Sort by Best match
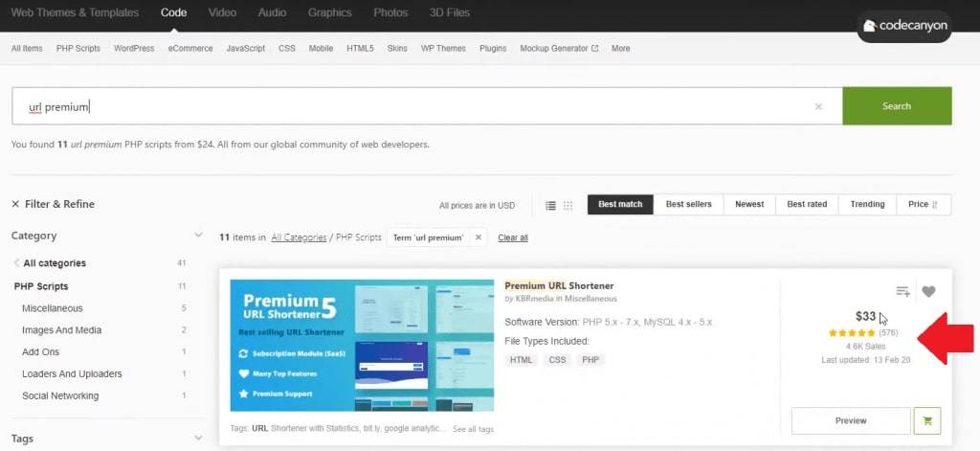Screen dimensions: 980x451 [620, 205]
